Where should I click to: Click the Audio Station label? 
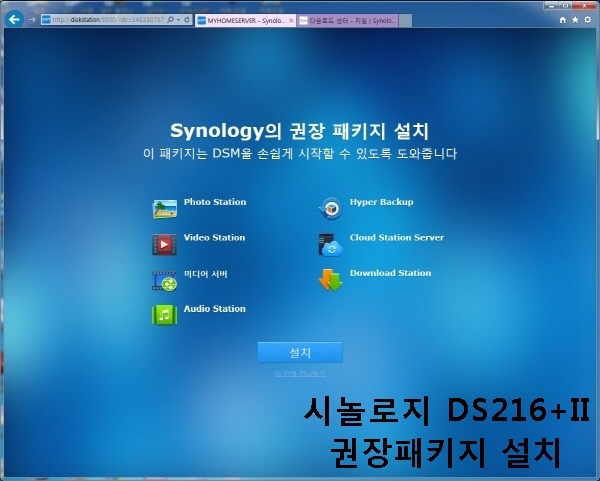(215, 309)
